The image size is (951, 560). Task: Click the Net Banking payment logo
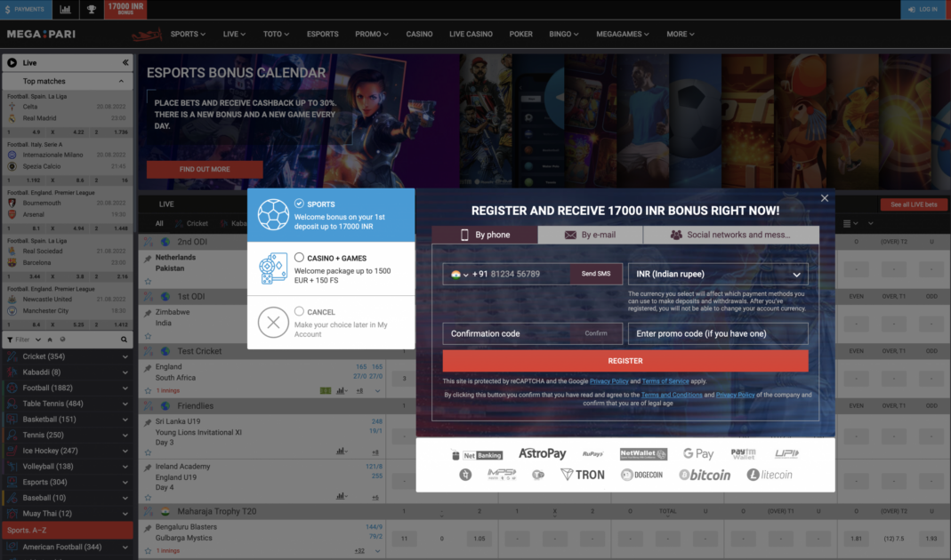pos(478,454)
